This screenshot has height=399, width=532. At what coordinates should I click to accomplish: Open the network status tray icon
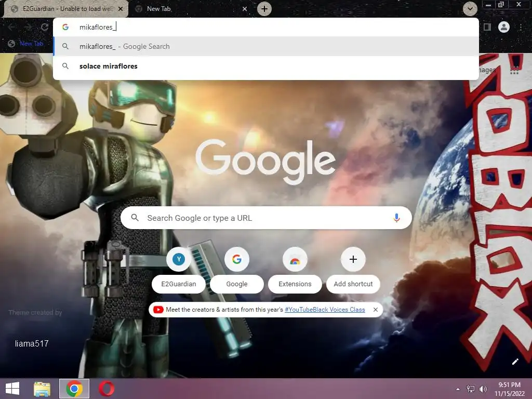pos(471,389)
